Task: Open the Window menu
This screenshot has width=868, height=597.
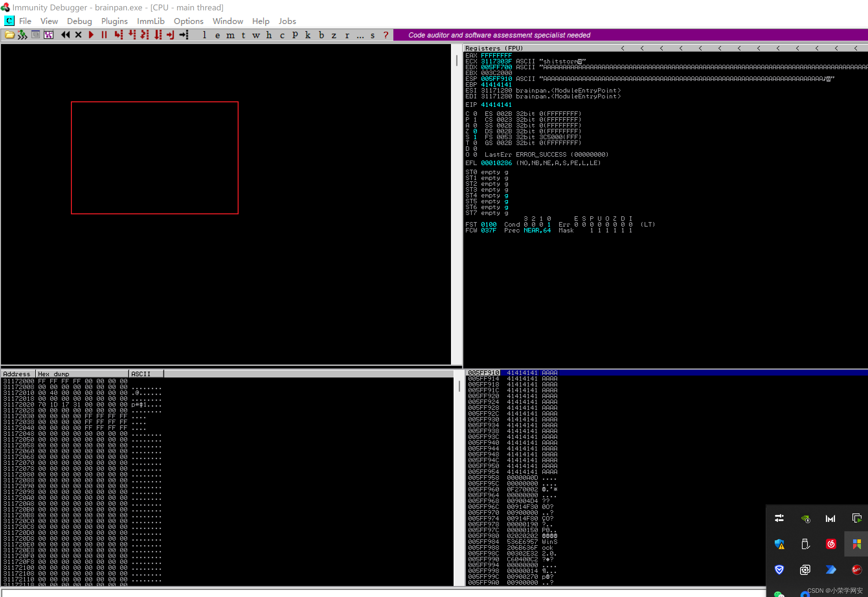Action: coord(228,21)
